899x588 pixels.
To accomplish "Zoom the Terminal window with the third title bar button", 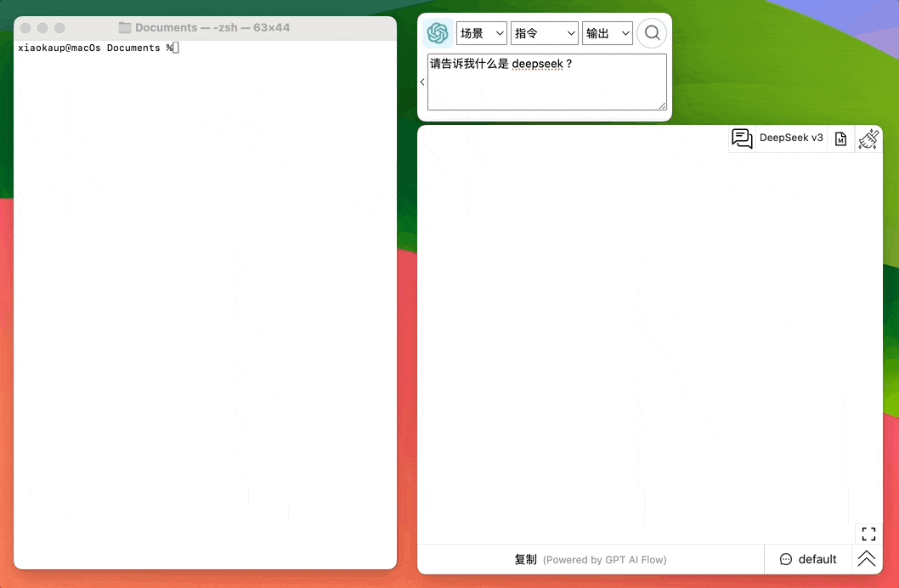I will coord(59,27).
